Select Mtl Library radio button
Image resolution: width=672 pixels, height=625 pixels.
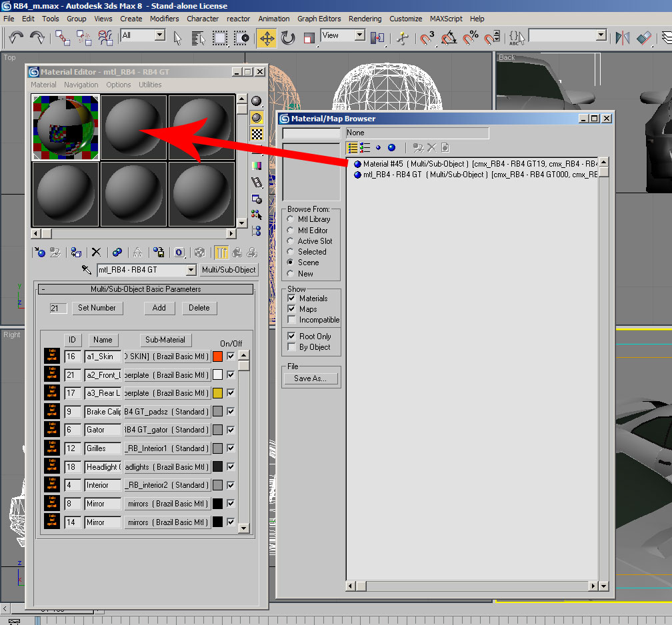(290, 219)
